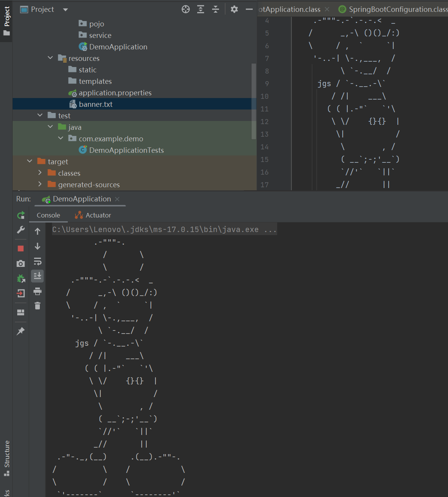Toggle soft-wrap in console
Screen dimensions: 448x497
click(38, 262)
